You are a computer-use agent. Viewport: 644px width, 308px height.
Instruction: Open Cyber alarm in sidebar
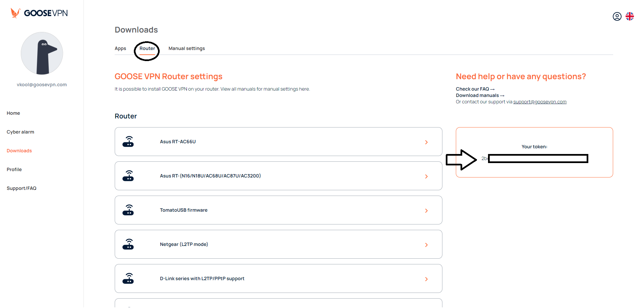pyautogui.click(x=20, y=132)
